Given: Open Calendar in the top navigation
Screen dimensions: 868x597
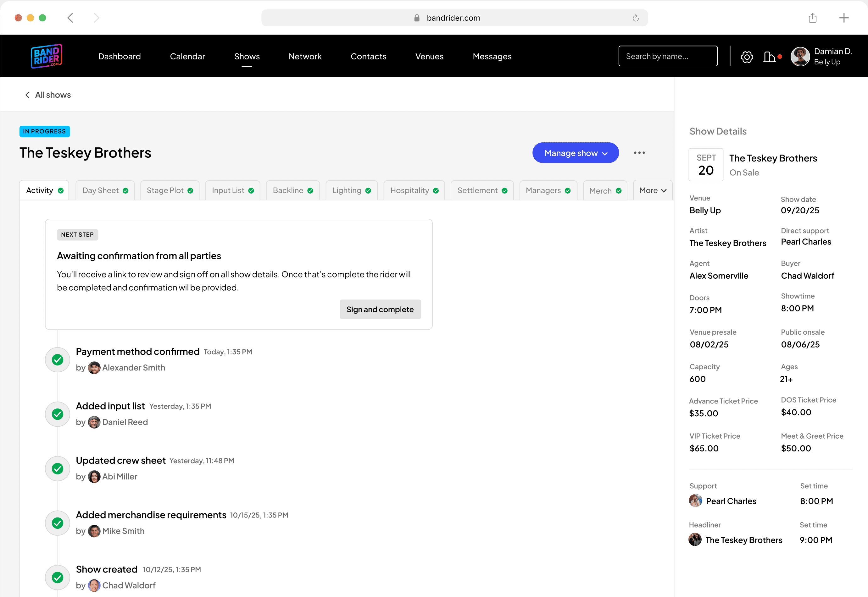Looking at the screenshot, I should point(187,57).
